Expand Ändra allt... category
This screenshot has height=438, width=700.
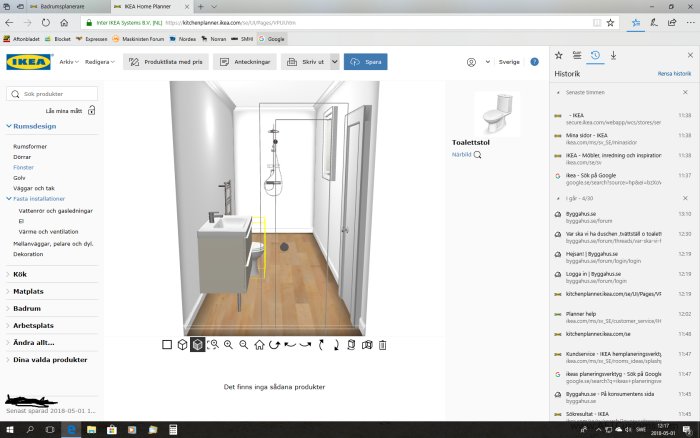[30, 342]
